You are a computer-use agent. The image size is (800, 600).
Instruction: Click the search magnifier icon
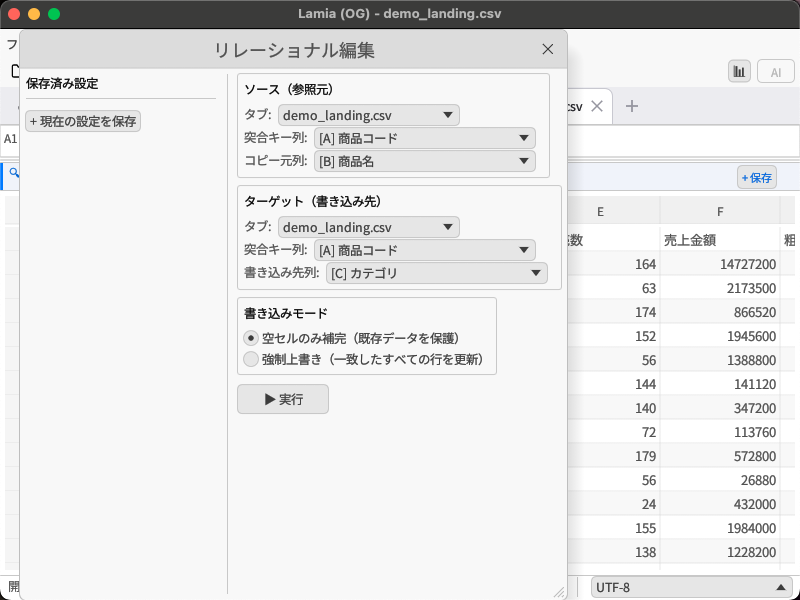(x=14, y=173)
